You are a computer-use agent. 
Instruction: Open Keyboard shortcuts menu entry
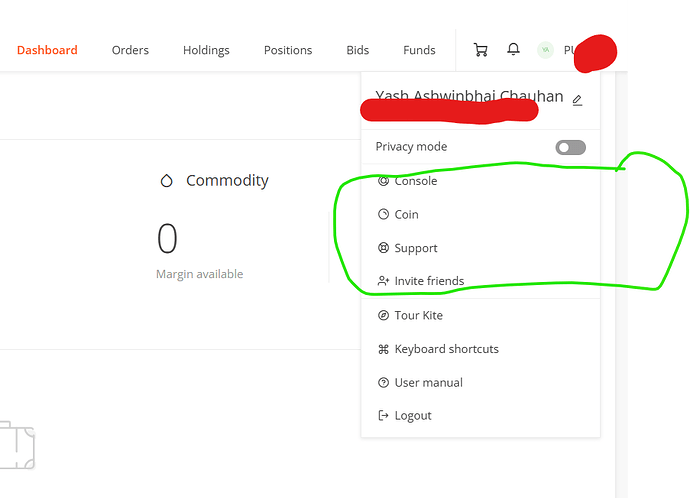(x=481, y=349)
